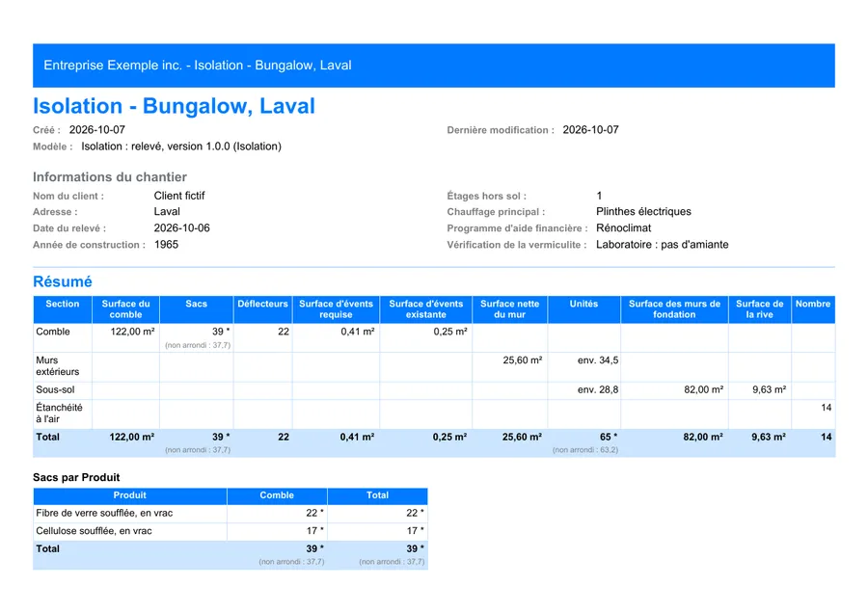Click the Surface de la rive header
Image resolution: width=868 pixels, height=613 pixels.
760,309
